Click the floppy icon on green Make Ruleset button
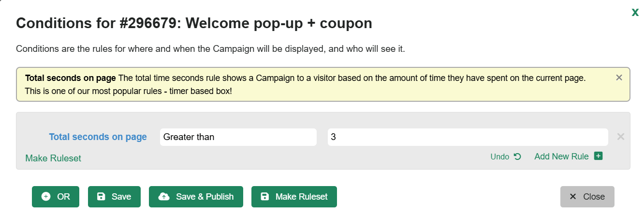The height and width of the screenshot is (220, 644). [x=264, y=197]
